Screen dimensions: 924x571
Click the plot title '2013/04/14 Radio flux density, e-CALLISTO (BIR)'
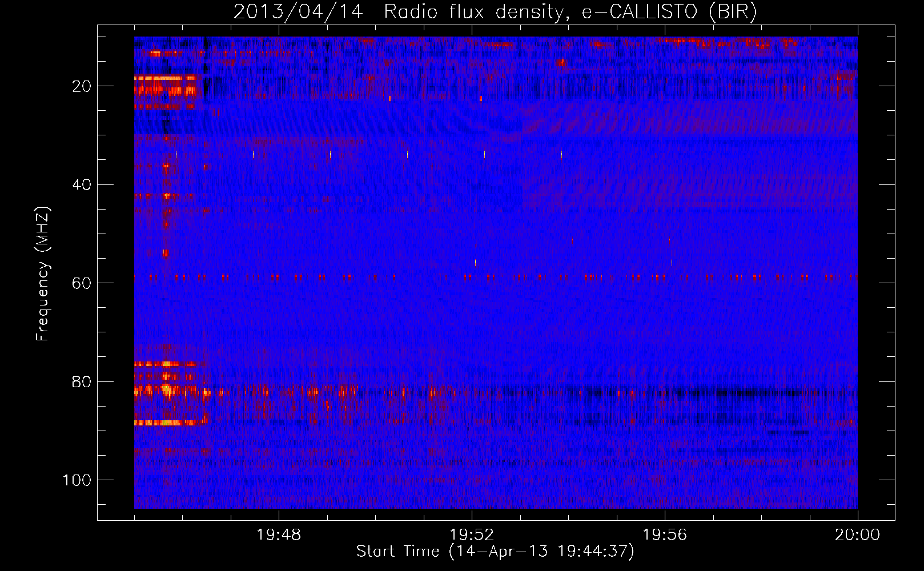click(495, 12)
